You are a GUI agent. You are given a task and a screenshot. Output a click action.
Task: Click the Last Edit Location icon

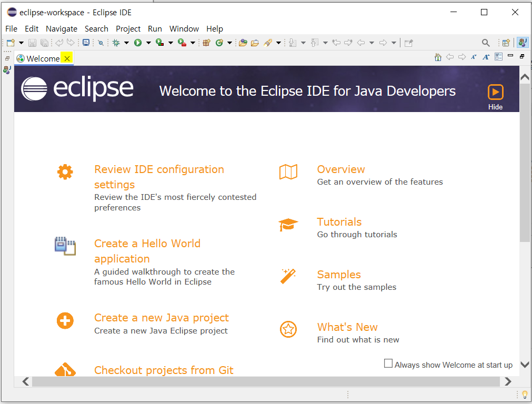(x=336, y=43)
